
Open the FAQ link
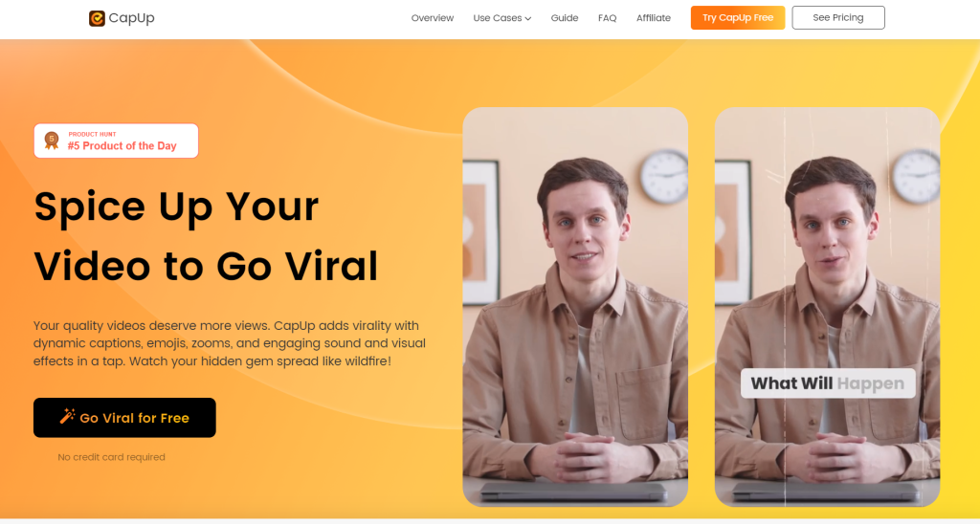[x=608, y=18]
